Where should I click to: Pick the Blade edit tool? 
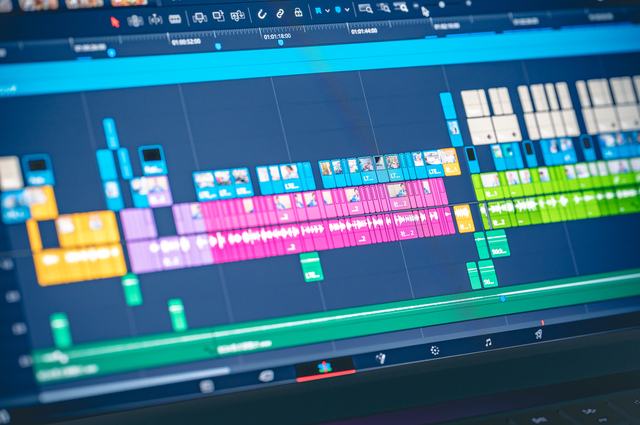(176, 18)
